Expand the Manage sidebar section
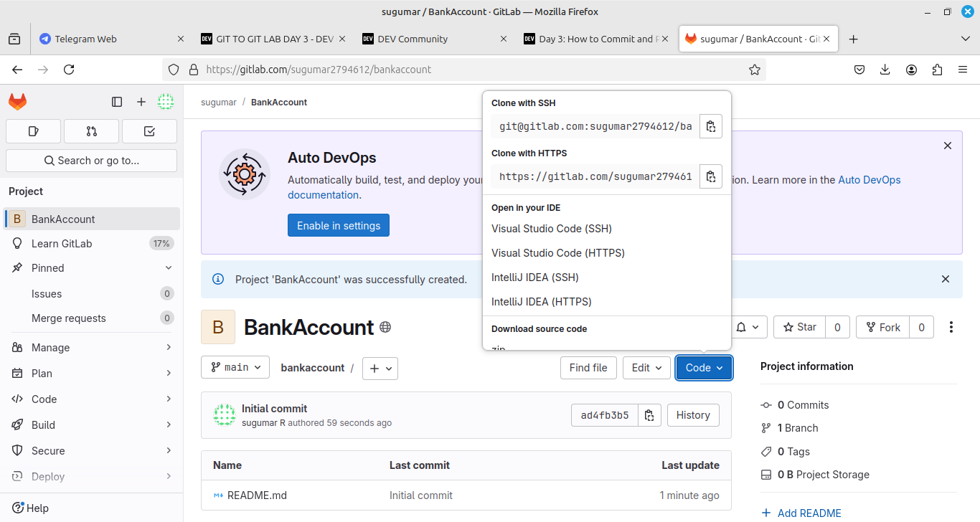980x522 pixels. click(91, 348)
